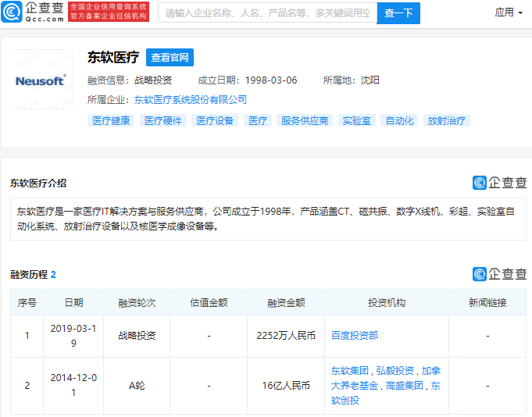Select the 服务供应商 tag

[x=305, y=121]
